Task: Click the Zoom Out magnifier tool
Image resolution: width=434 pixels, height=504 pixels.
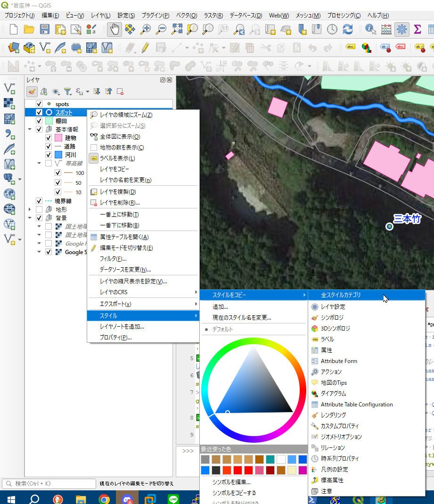Action: coord(161,29)
